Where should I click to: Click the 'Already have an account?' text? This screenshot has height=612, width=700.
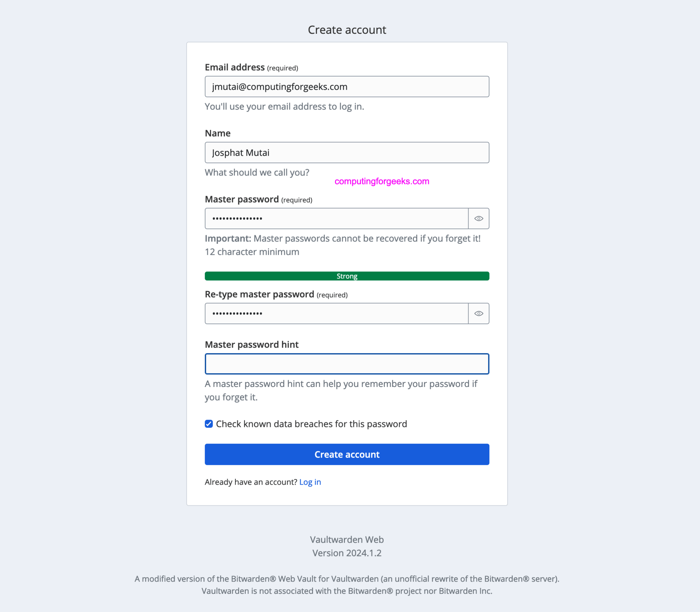251,482
